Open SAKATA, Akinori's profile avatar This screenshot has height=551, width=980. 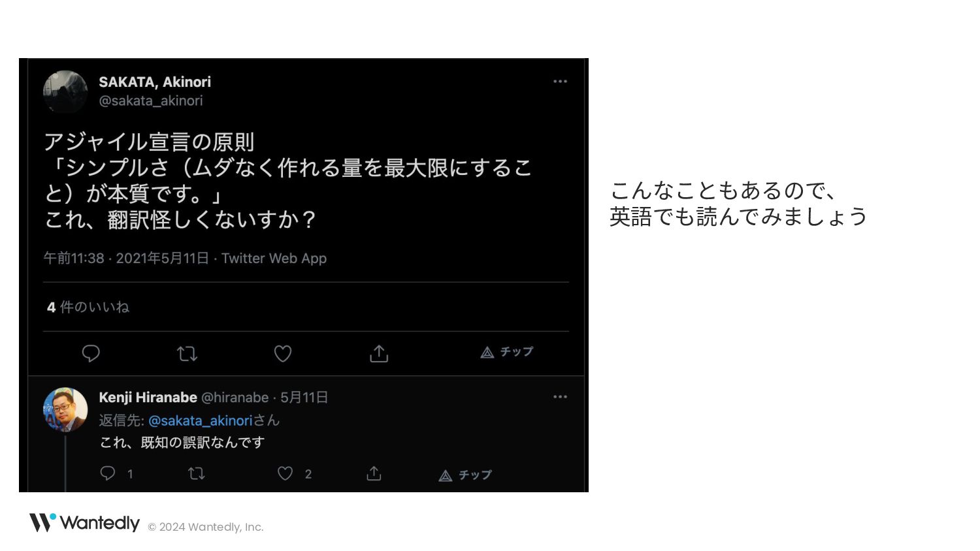(65, 92)
